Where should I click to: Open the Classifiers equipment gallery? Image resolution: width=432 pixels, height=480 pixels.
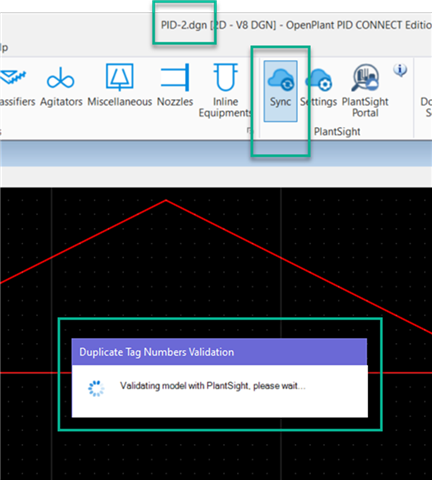pyautogui.click(x=16, y=87)
